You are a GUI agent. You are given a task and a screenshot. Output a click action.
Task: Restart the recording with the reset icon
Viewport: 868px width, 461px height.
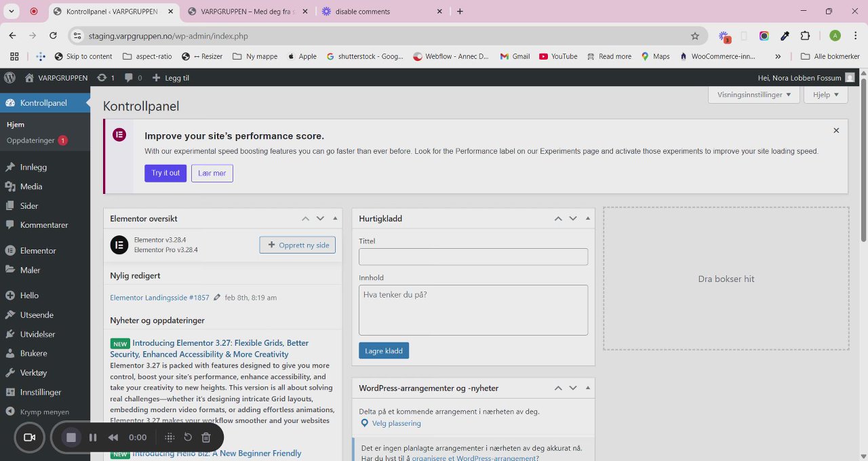click(188, 437)
